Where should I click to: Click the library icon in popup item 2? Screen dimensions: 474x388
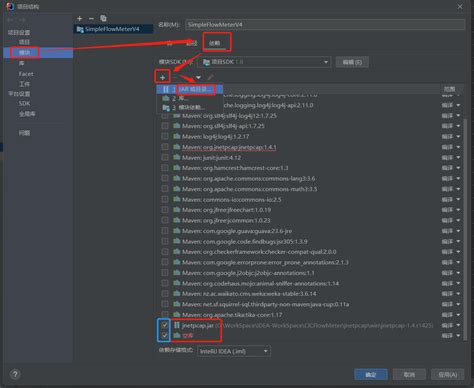tap(166, 98)
